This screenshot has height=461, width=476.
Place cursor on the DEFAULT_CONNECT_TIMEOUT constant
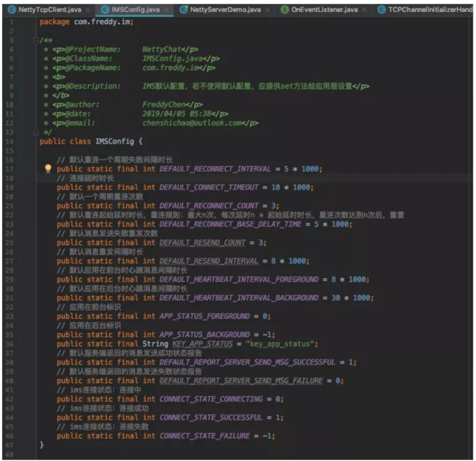tap(208, 187)
